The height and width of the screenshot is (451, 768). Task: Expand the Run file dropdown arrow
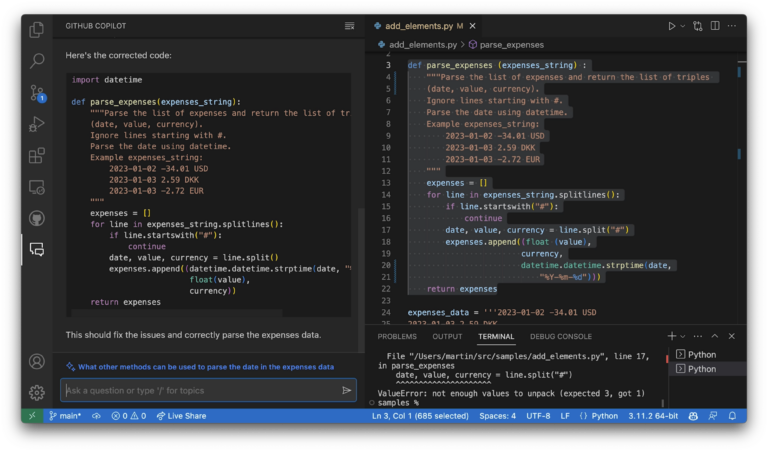[x=682, y=26]
